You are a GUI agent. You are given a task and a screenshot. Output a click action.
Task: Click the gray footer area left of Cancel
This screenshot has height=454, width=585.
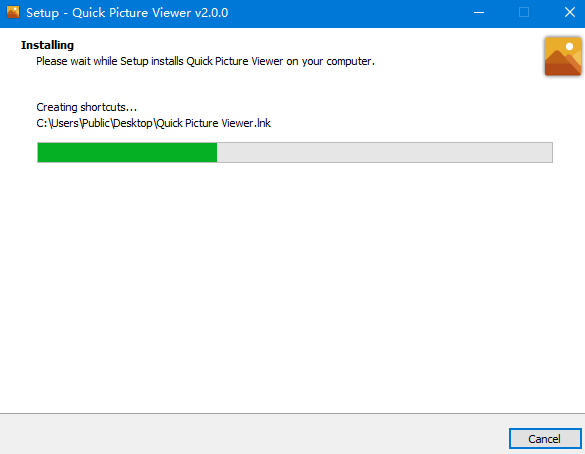254,434
